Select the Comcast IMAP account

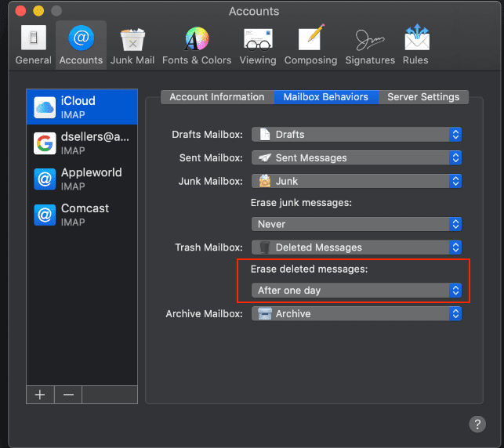(x=82, y=215)
